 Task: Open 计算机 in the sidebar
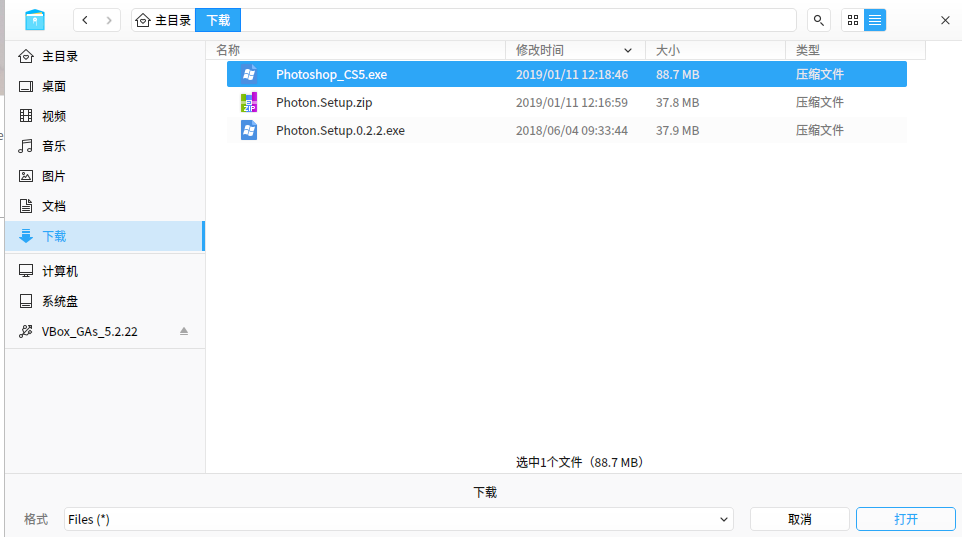(105, 271)
